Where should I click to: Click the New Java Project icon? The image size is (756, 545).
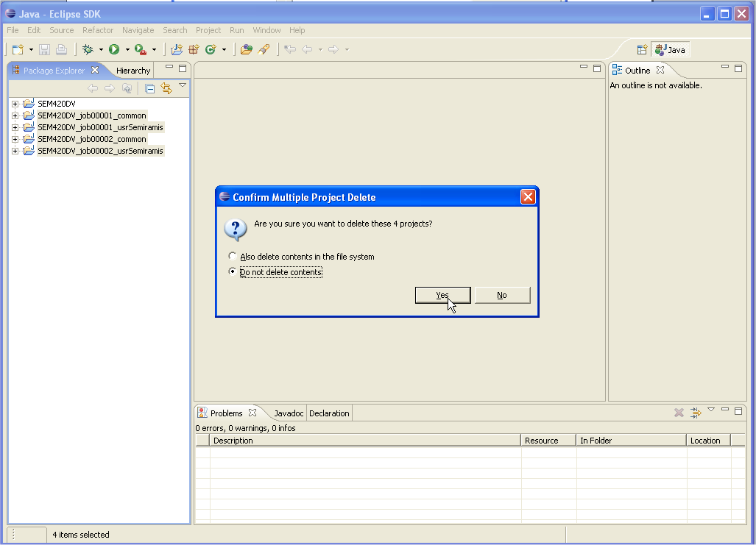pyautogui.click(x=177, y=49)
